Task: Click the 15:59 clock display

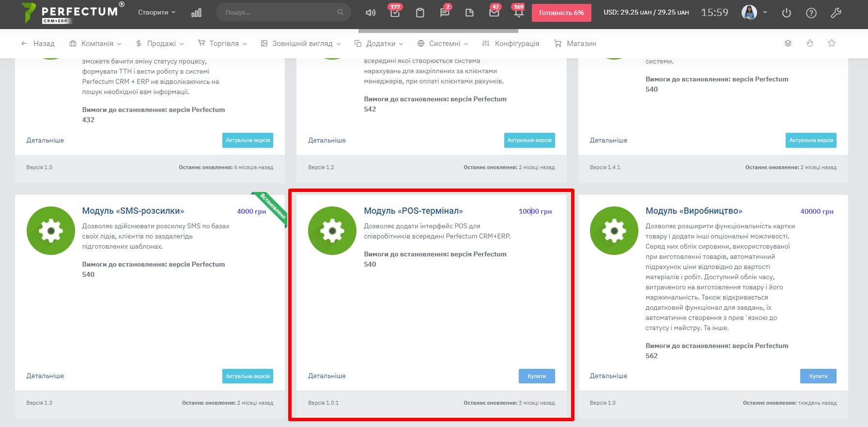Action: coord(714,12)
